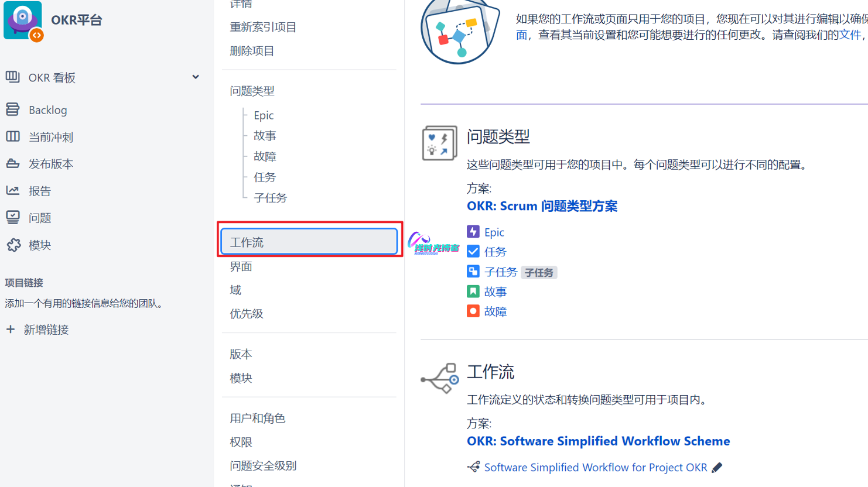
Task: Select 工作流 in the settings menu
Action: (309, 242)
